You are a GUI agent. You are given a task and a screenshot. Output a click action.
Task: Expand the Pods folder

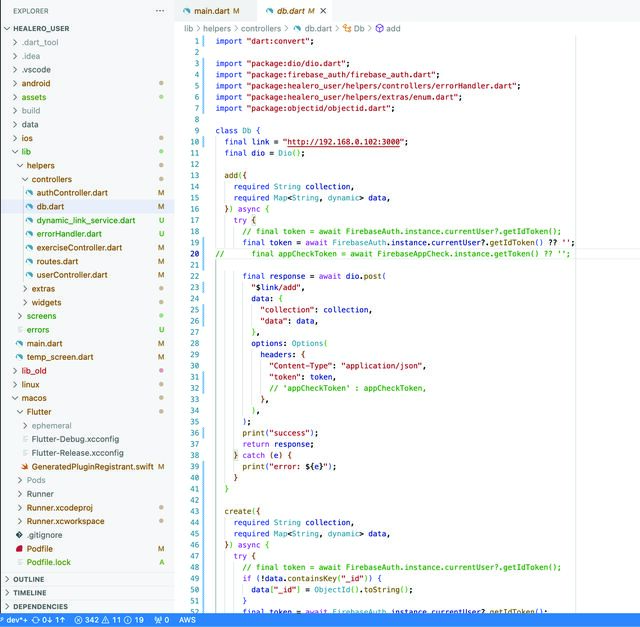click(20, 480)
